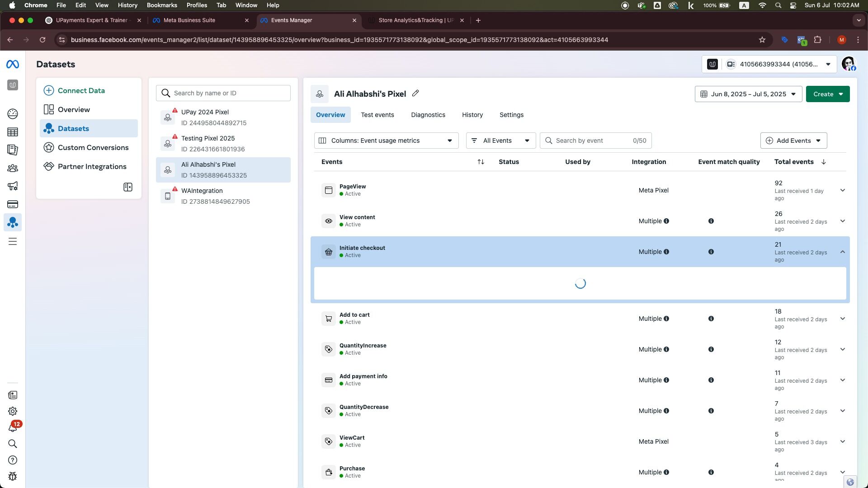868x488 pixels.
Task: Switch to the Diagnostics tab
Action: pos(428,115)
